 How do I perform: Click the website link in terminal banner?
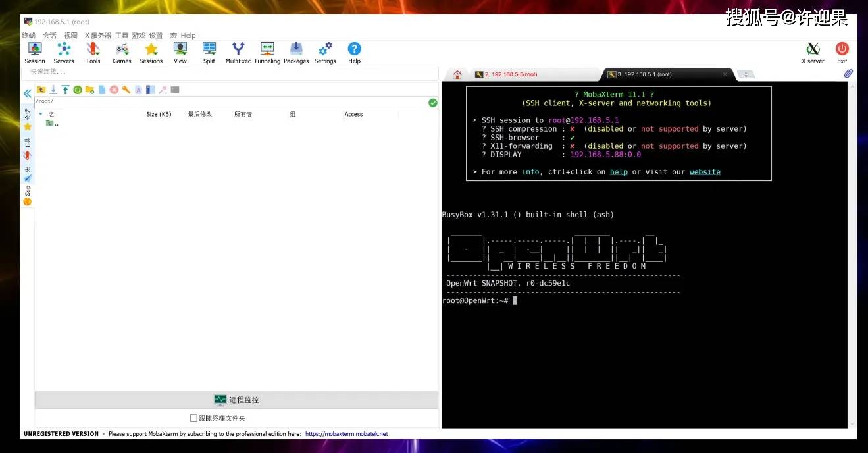pyautogui.click(x=705, y=172)
